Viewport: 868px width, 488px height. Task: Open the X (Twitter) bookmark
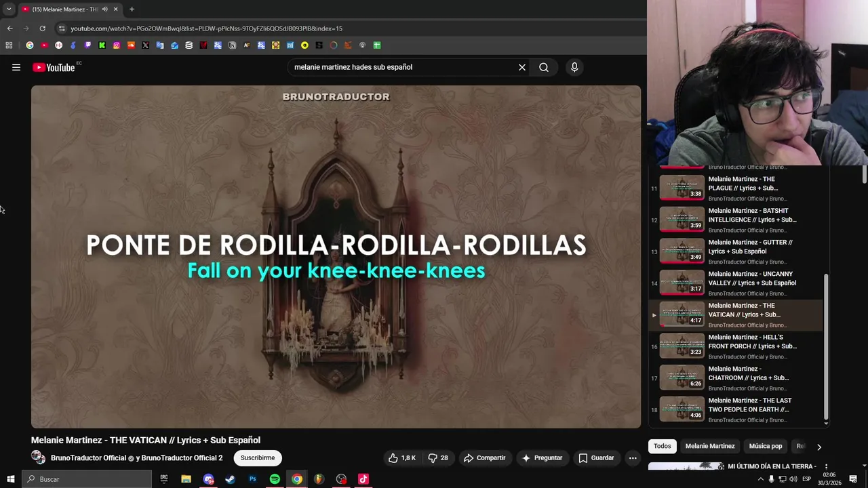pyautogui.click(x=145, y=45)
